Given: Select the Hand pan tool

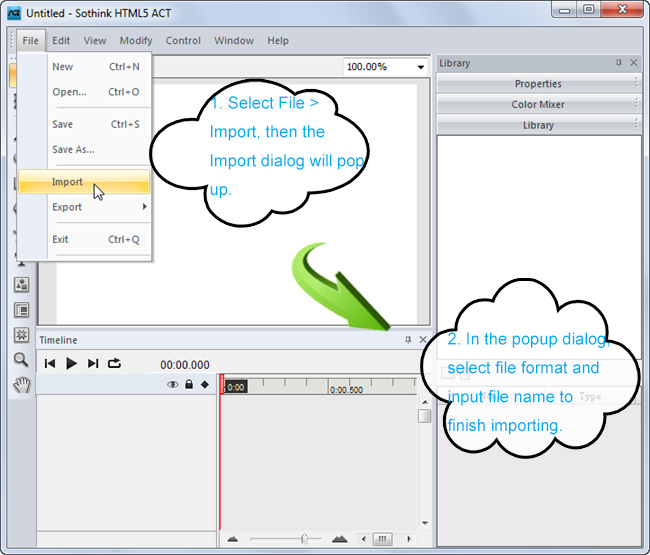Looking at the screenshot, I should (x=22, y=385).
